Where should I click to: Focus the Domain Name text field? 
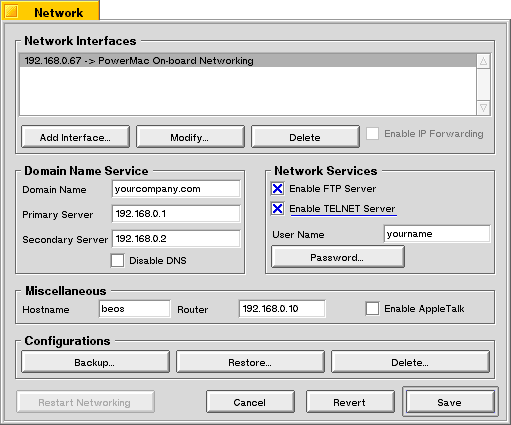tap(176, 189)
